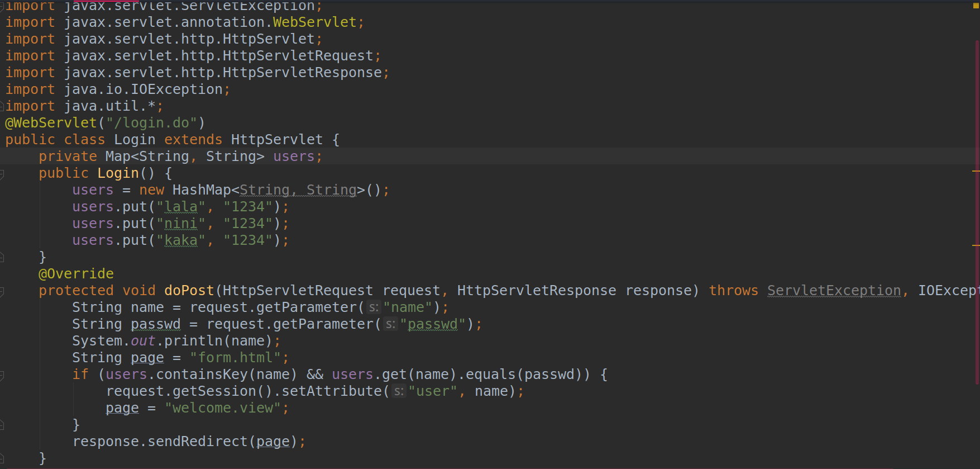The image size is (980, 469).
Task: Click getSession in the request line
Action: point(214,391)
